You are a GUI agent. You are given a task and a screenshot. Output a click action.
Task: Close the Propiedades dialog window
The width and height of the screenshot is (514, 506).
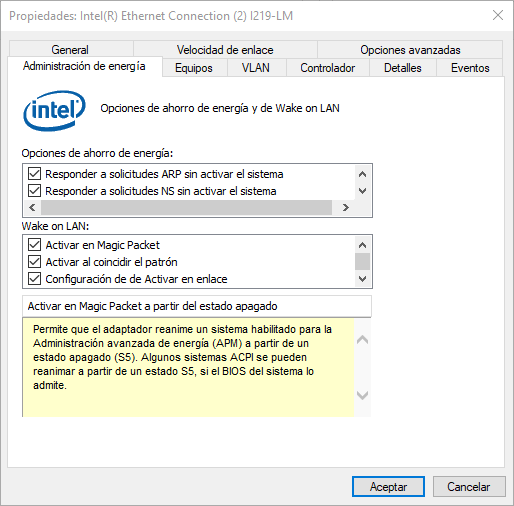(x=498, y=15)
